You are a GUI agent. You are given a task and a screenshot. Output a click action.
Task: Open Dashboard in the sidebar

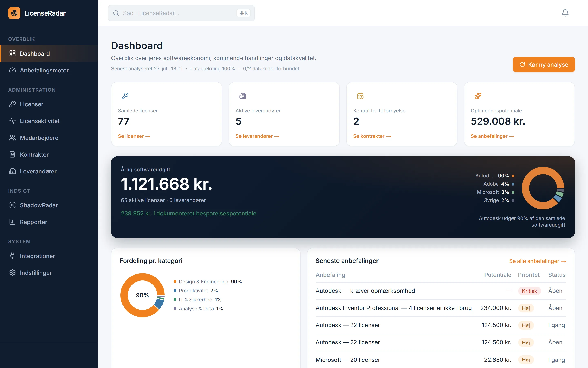49,53
